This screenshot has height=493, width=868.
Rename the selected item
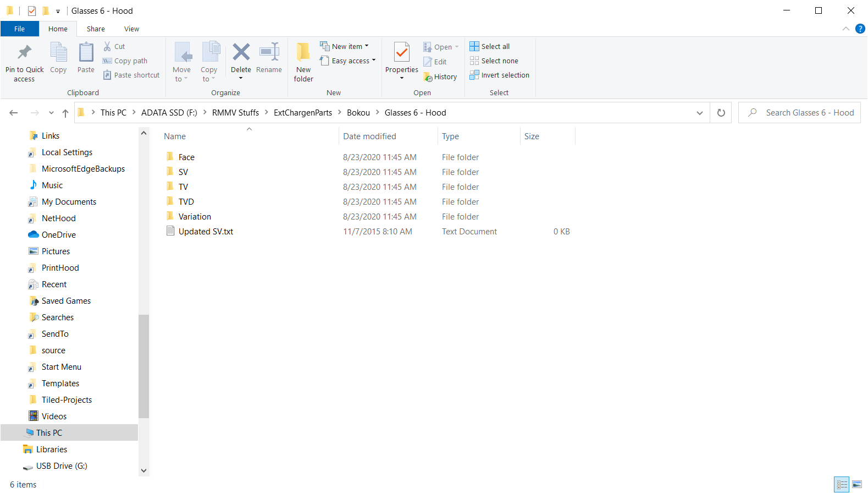click(269, 57)
